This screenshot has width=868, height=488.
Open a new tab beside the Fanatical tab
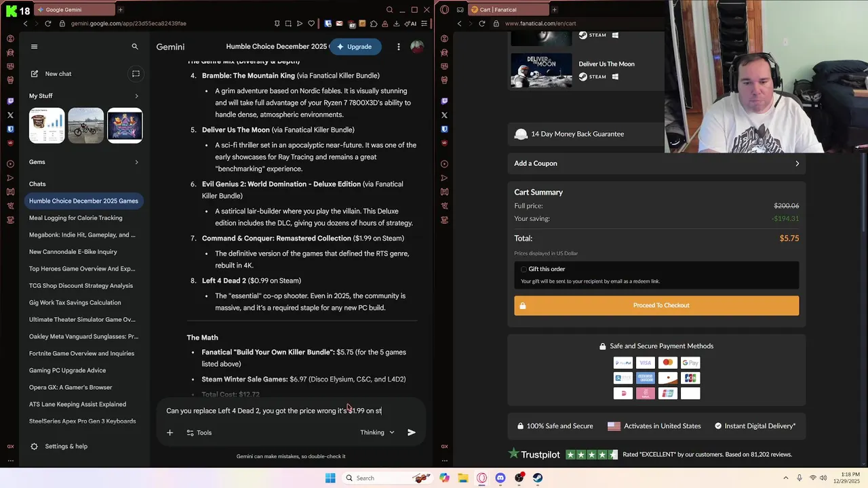click(554, 9)
